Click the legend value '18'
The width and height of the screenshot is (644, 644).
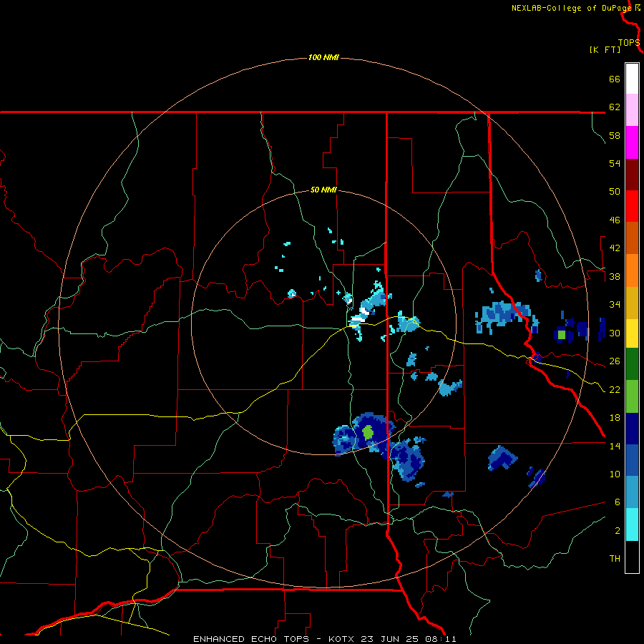tap(615, 418)
